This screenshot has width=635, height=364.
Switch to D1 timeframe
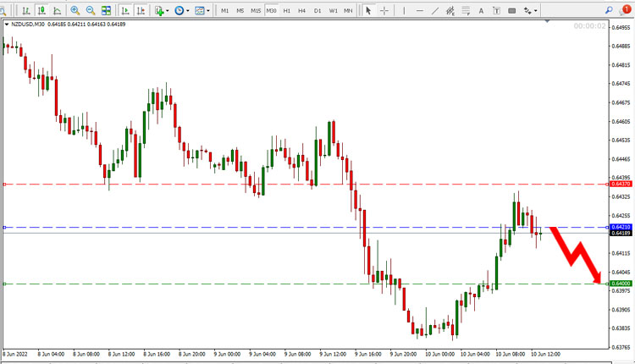pyautogui.click(x=317, y=10)
